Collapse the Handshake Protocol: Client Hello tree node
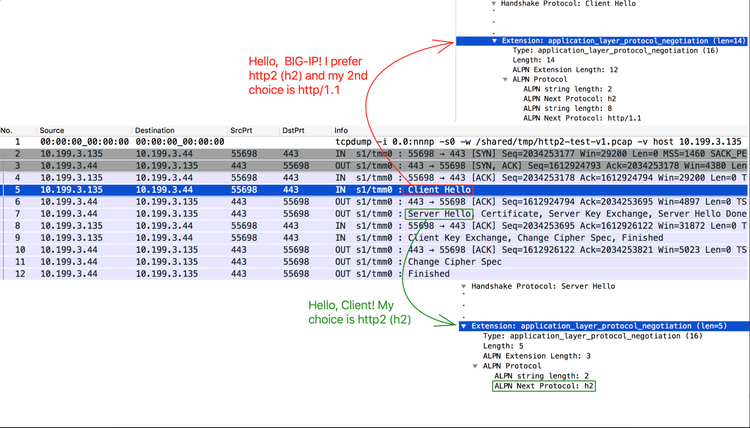This screenshot has width=750, height=428. point(493,3)
